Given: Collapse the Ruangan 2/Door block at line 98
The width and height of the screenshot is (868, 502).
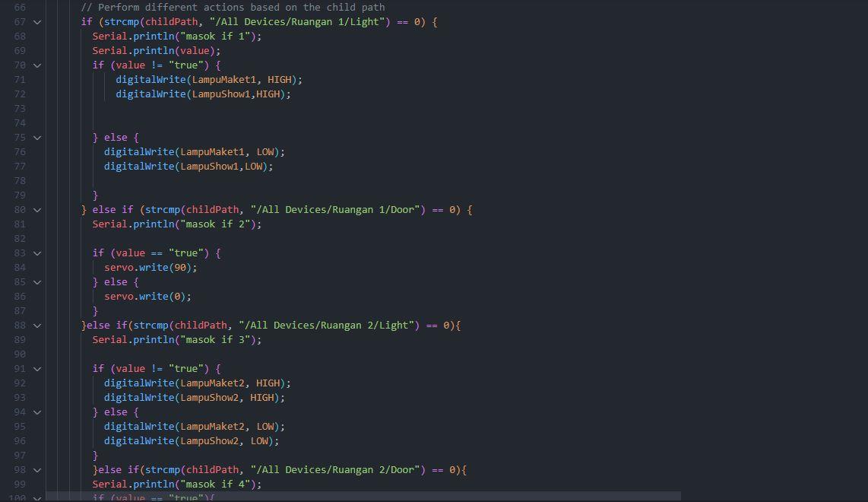Looking at the screenshot, I should tap(36, 469).
